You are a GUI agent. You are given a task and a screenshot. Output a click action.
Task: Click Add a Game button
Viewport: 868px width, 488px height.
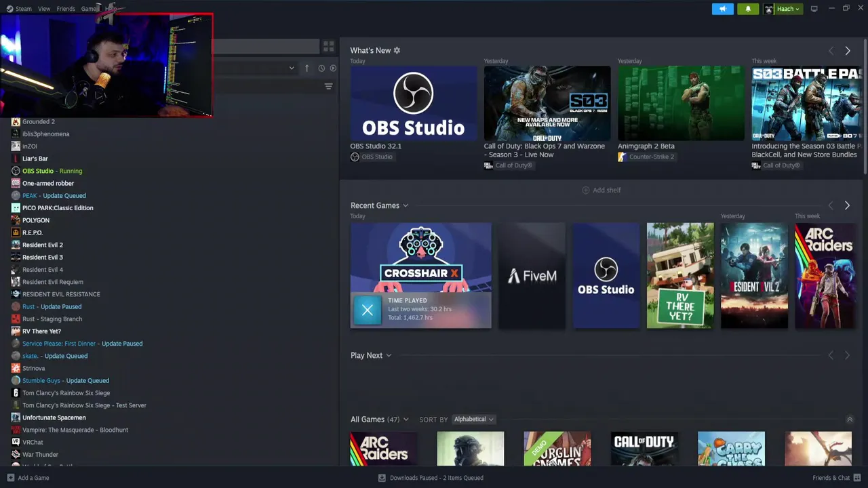tap(28, 478)
